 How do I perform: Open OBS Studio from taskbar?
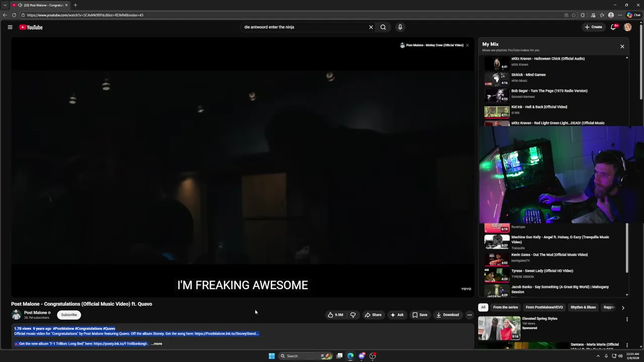point(372,356)
